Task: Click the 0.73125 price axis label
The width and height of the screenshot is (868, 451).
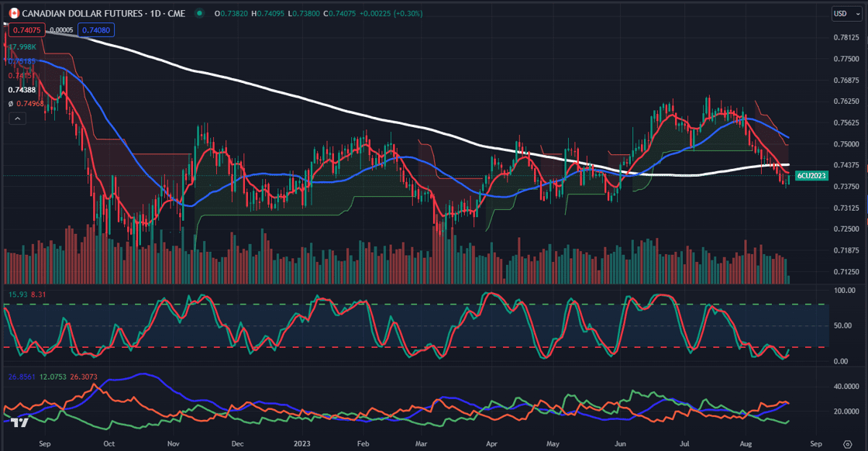Action: click(846, 208)
